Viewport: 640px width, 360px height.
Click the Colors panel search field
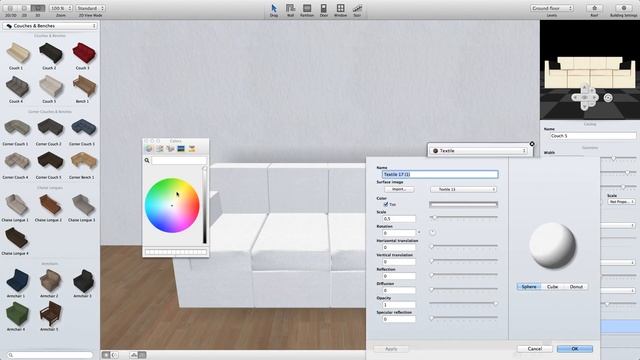[x=179, y=160]
